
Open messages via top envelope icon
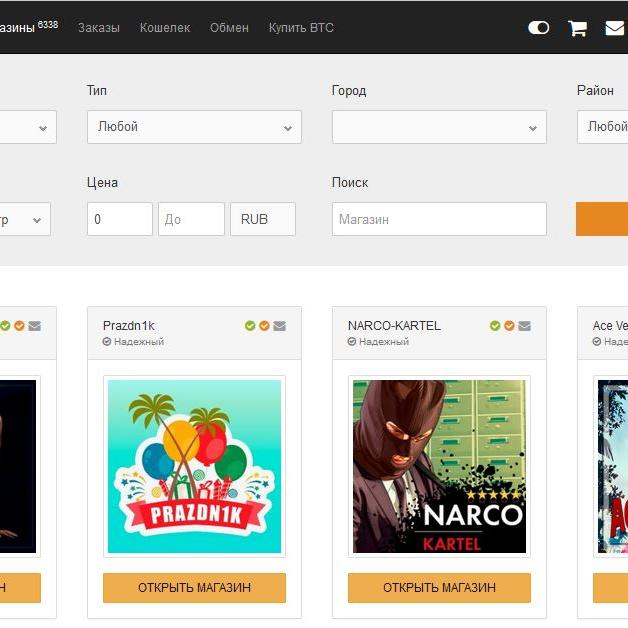coord(615,28)
